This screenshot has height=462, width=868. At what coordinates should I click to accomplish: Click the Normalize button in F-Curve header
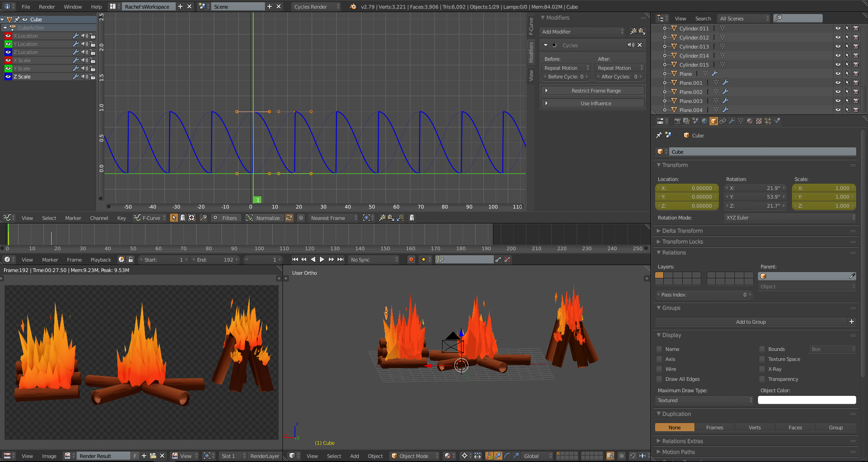click(x=267, y=218)
